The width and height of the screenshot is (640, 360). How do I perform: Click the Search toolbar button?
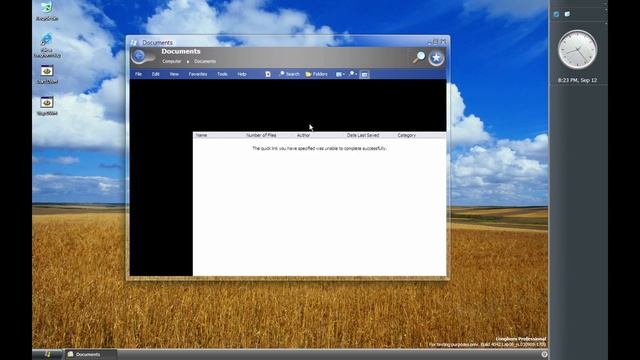pyautogui.click(x=289, y=74)
